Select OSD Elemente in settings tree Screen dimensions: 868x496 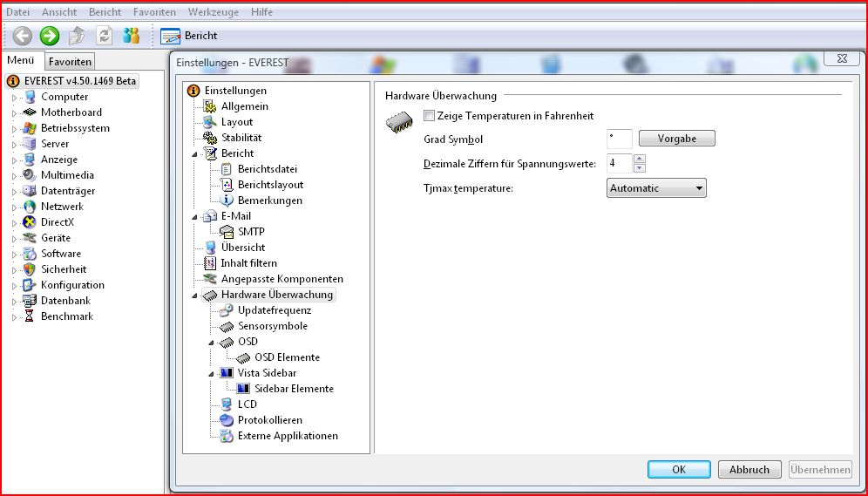click(287, 357)
